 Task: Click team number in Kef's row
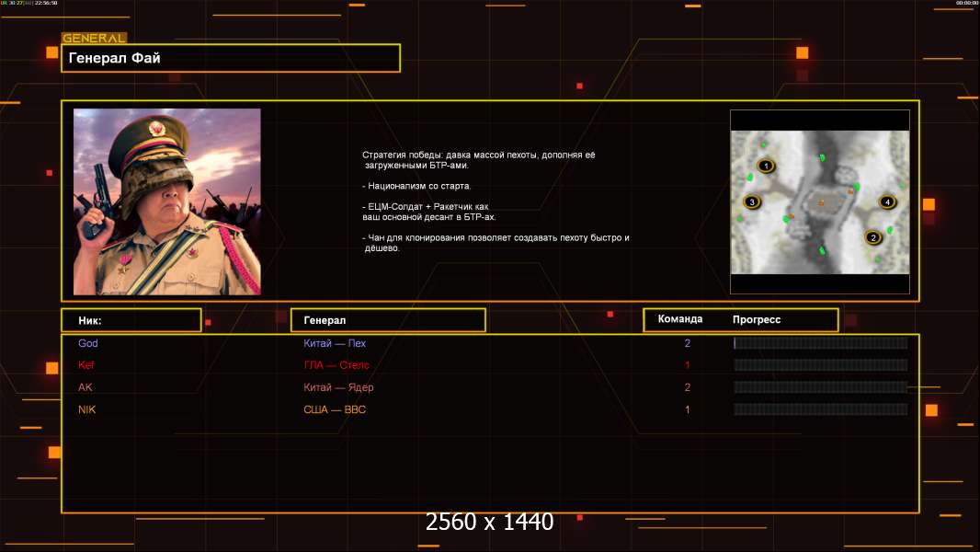click(688, 365)
